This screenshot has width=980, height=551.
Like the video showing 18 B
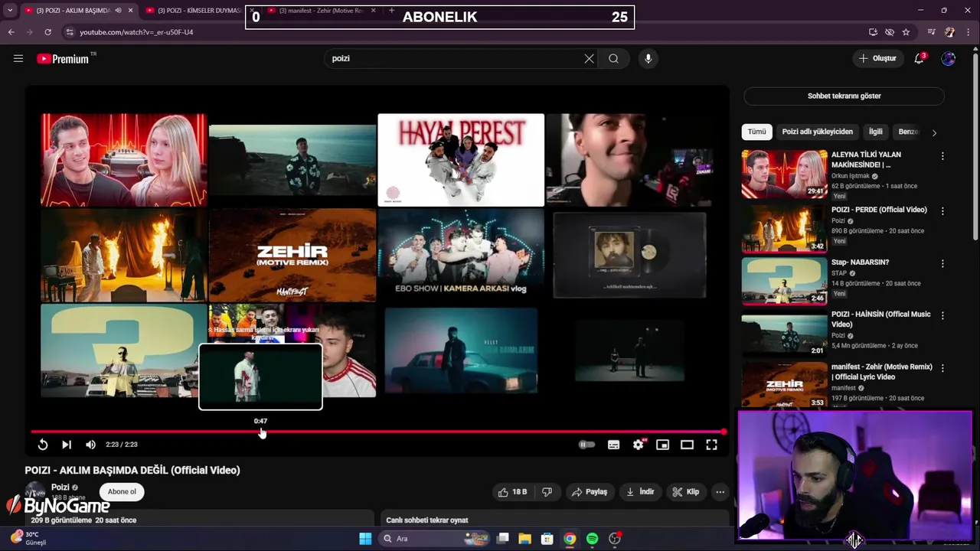click(512, 492)
